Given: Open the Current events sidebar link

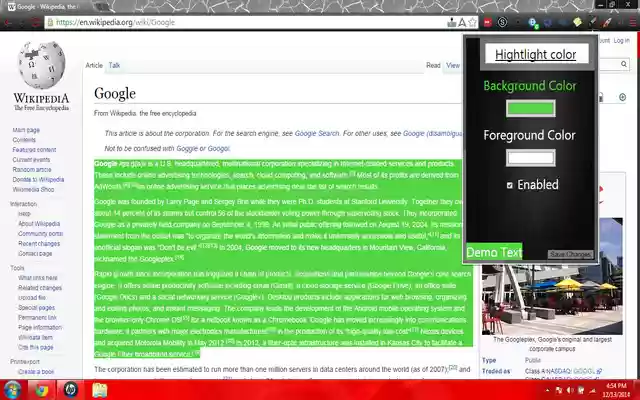Looking at the screenshot, I should tap(31, 160).
